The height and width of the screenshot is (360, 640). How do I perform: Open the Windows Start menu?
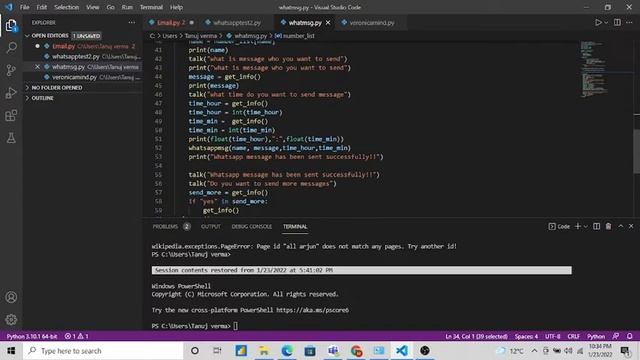[11, 351]
